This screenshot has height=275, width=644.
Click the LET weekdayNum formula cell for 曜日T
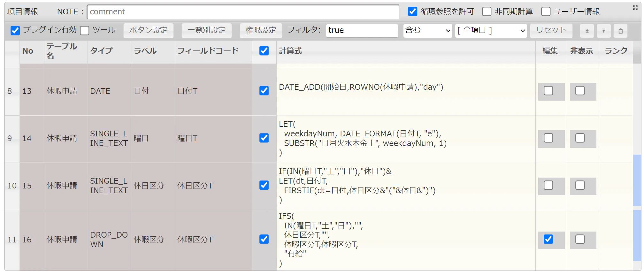click(x=406, y=139)
